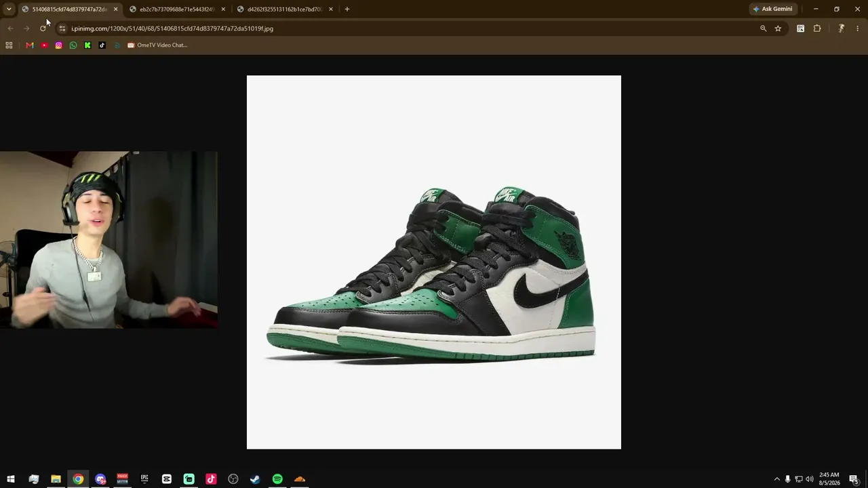The width and height of the screenshot is (868, 488).
Task: Open the Windows Start menu
Action: pos(11,479)
